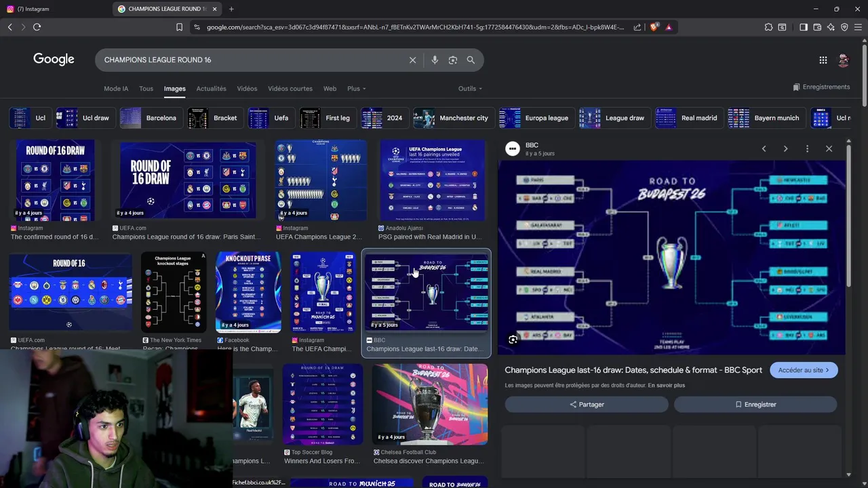Open Leo AI sparkle icon
Image resolution: width=868 pixels, height=488 pixels.
coord(831,27)
